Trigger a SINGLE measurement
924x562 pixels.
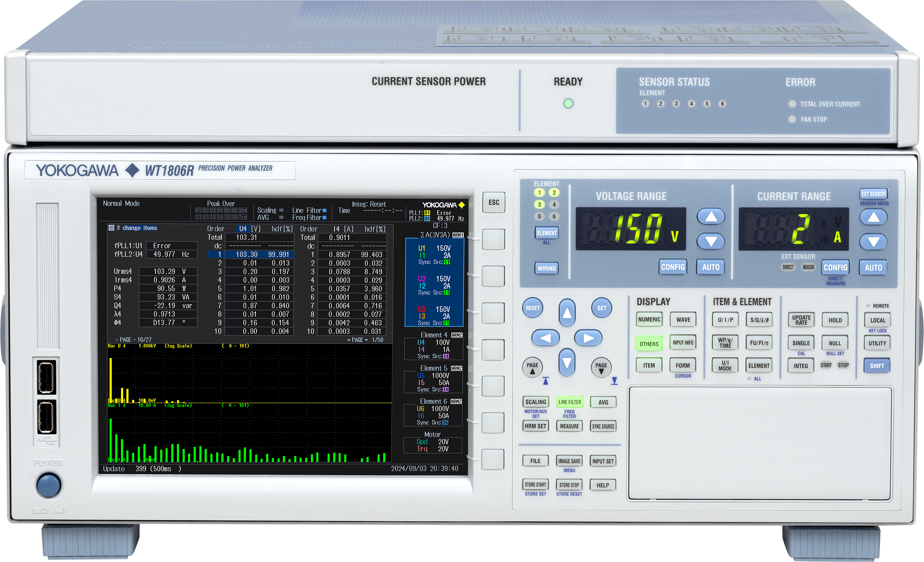[x=801, y=343]
